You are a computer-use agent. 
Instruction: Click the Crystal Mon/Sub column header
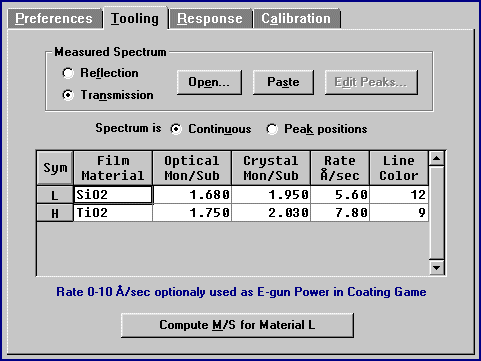tap(271, 168)
